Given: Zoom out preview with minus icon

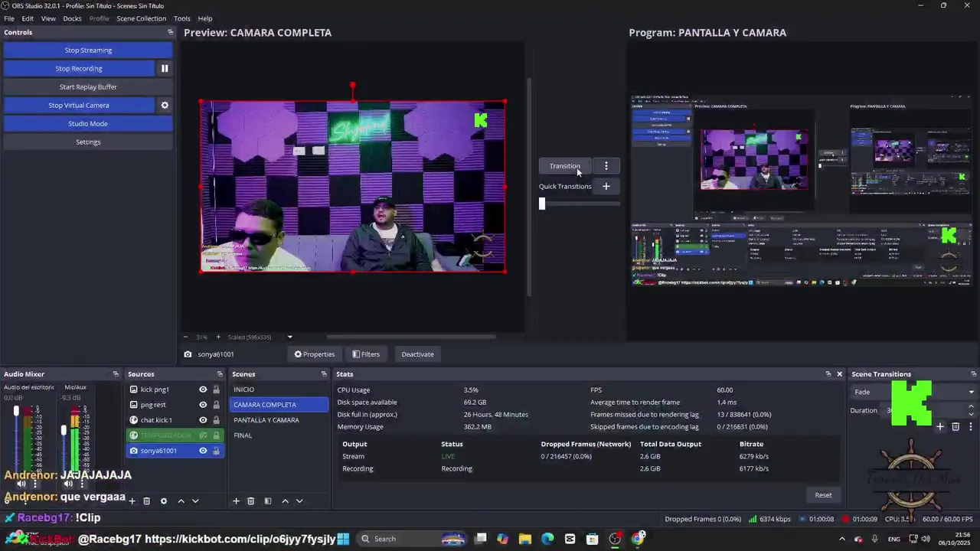Looking at the screenshot, I should [x=185, y=337].
